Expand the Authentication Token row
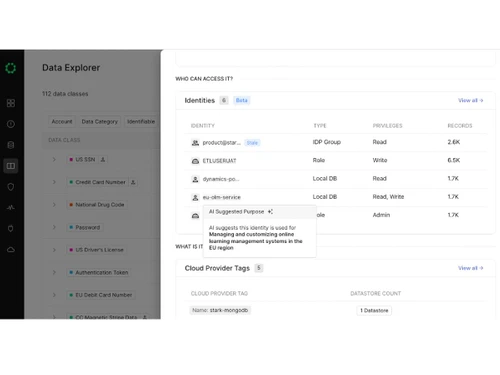500x375 pixels. point(54,272)
